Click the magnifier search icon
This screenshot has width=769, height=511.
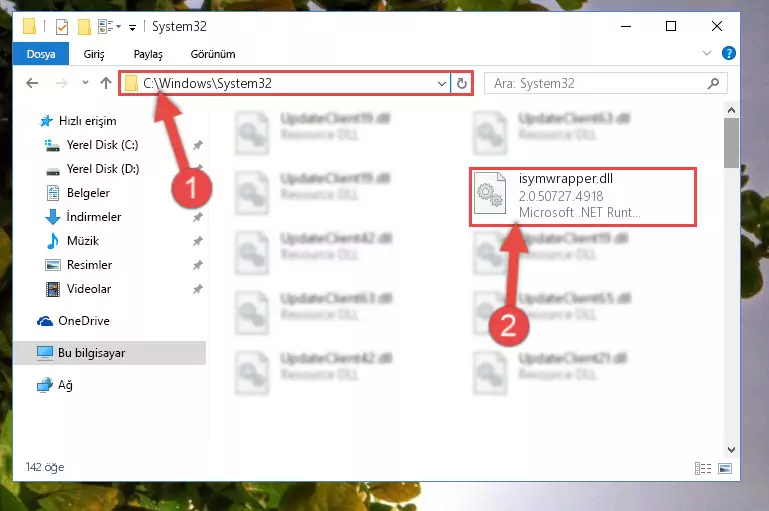[713, 83]
